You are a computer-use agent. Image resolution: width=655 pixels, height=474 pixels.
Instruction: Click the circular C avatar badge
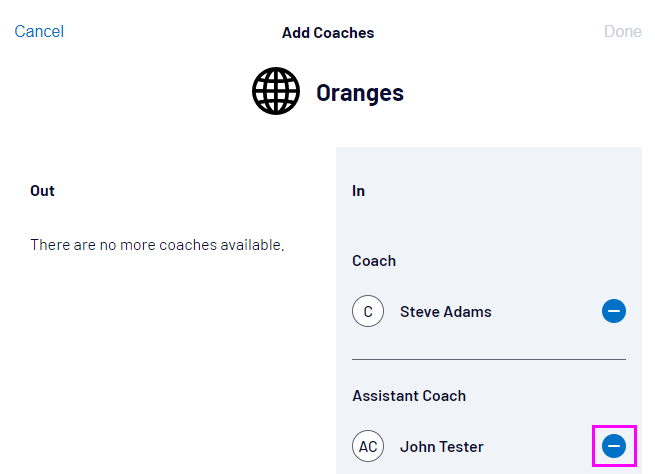(x=368, y=312)
